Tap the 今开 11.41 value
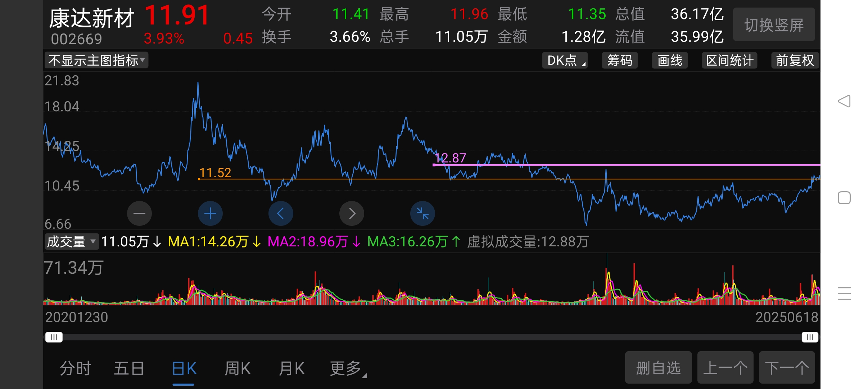The width and height of the screenshot is (868, 389). pyautogui.click(x=351, y=14)
